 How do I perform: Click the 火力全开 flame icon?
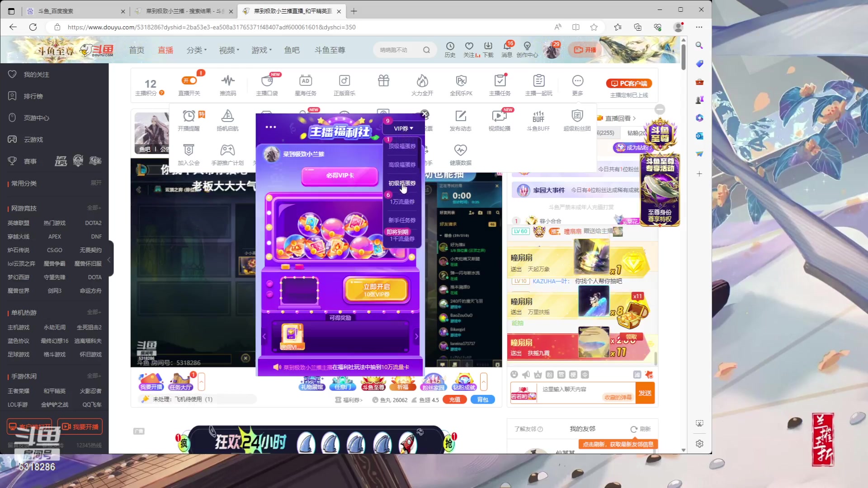point(422,85)
